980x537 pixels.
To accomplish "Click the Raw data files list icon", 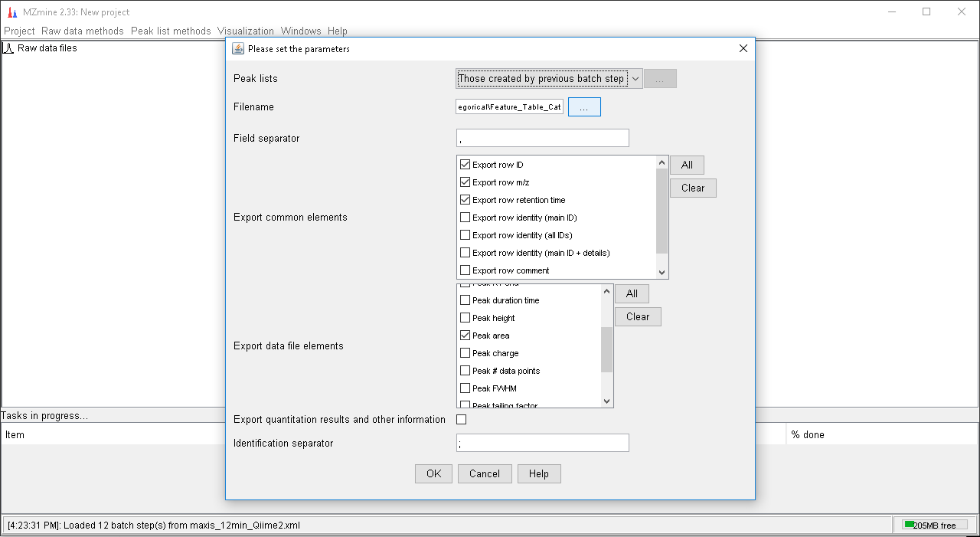I will click(8, 47).
